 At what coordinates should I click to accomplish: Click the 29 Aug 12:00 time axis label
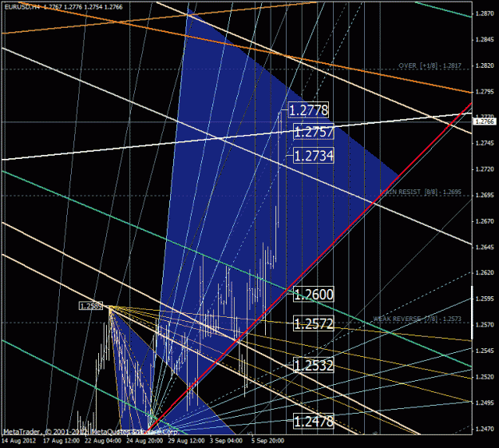pos(187,441)
